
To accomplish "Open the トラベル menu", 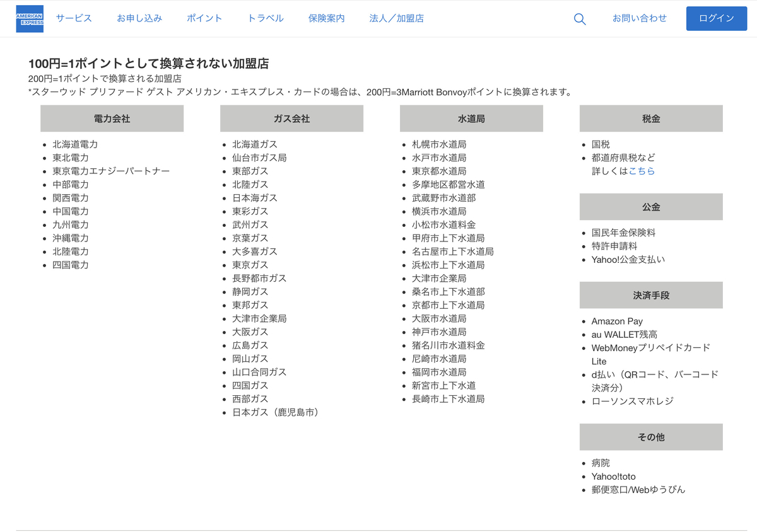I will (266, 18).
